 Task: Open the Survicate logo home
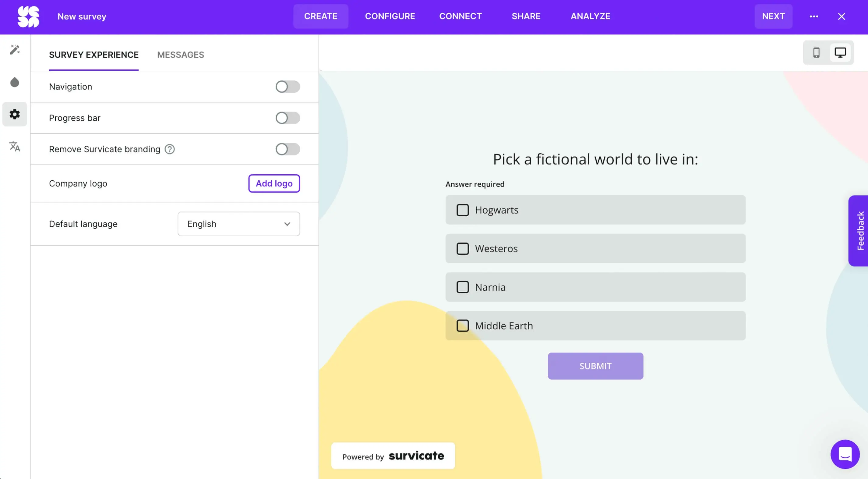click(28, 16)
